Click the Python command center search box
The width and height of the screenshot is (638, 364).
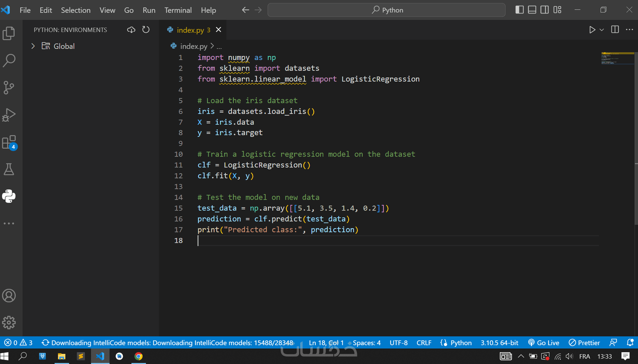(x=387, y=10)
